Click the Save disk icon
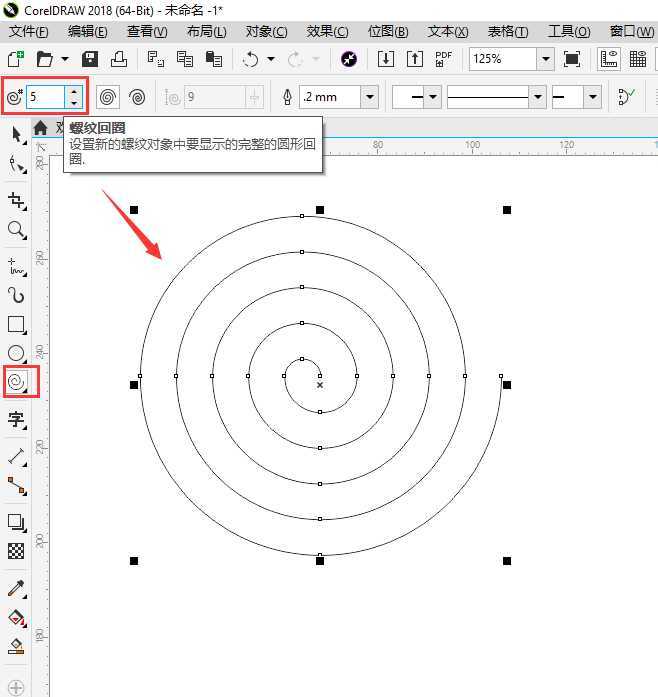The height and width of the screenshot is (697, 658). 90,59
